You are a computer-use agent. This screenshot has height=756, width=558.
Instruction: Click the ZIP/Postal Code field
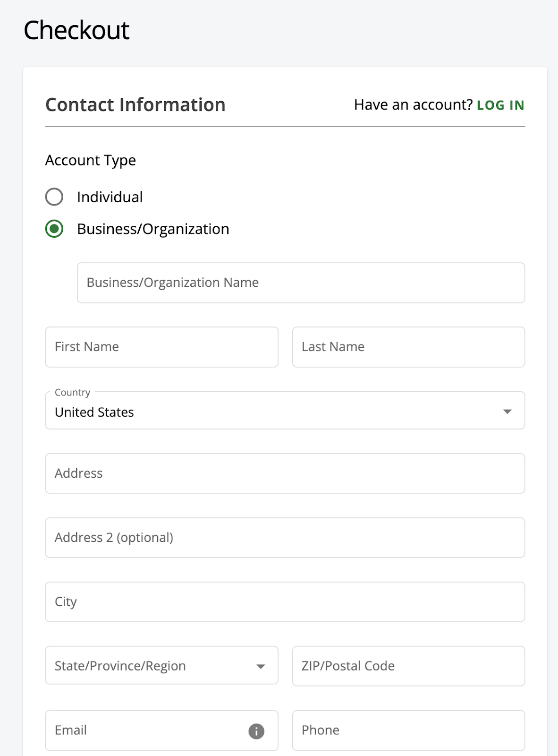click(408, 666)
